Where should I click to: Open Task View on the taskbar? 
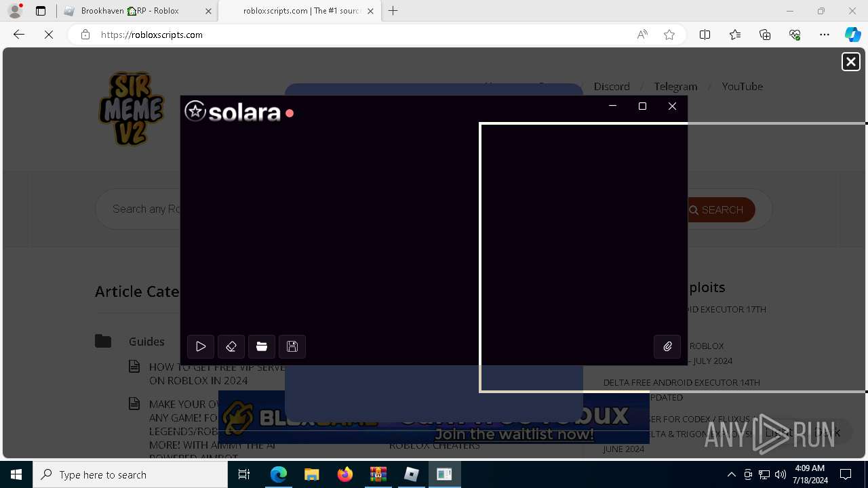coord(244,474)
